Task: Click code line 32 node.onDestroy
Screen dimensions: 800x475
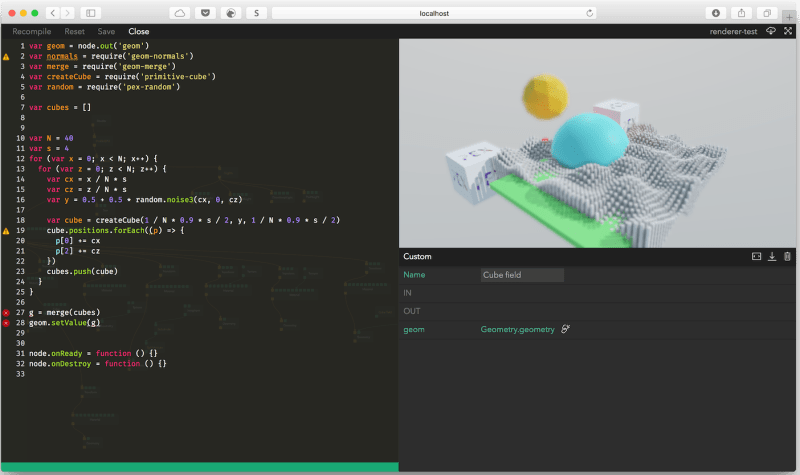Action: click(x=97, y=364)
